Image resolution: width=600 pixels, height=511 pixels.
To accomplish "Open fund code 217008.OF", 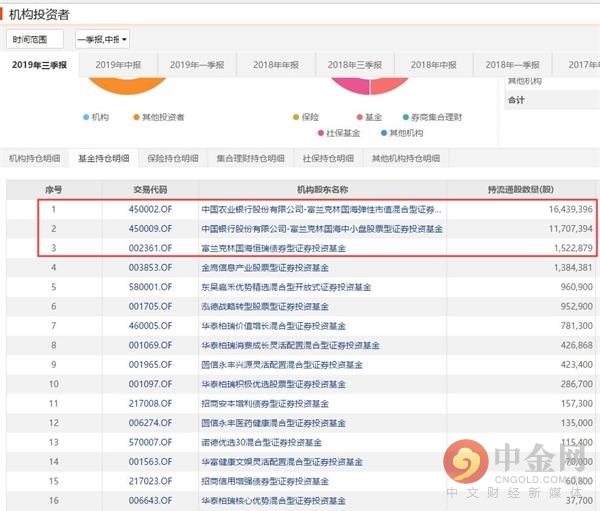I will point(150,403).
